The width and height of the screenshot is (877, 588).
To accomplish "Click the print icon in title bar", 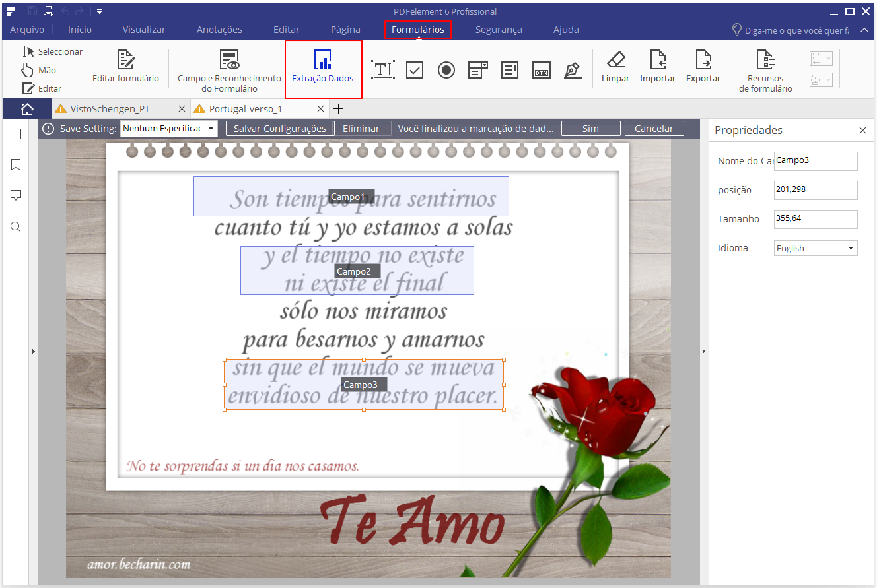I will click(x=48, y=11).
